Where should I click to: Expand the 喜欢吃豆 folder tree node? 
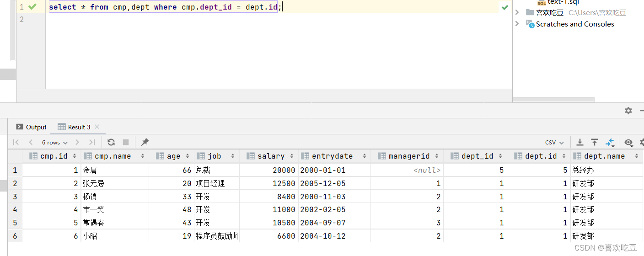point(517,12)
